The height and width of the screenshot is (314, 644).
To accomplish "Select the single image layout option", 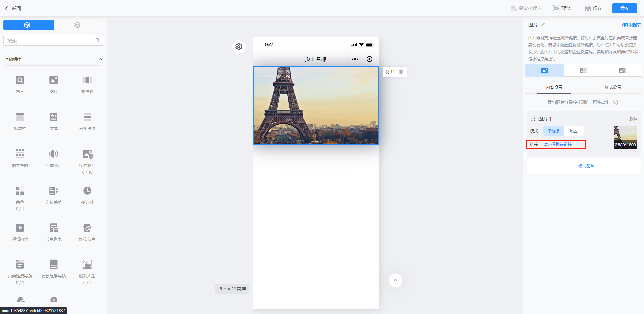I will (544, 70).
